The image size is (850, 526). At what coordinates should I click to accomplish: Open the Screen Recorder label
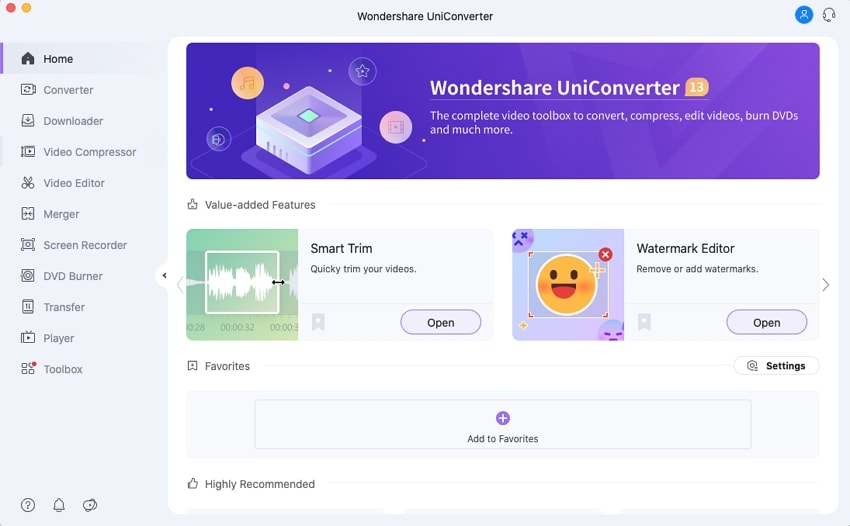pyautogui.click(x=85, y=245)
